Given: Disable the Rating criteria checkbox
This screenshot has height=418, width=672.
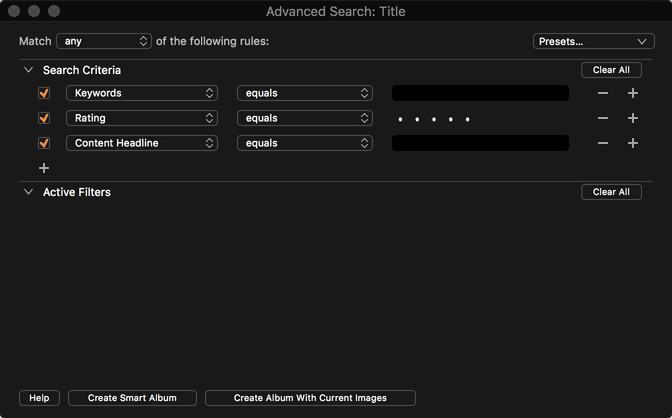Looking at the screenshot, I should 44,118.
